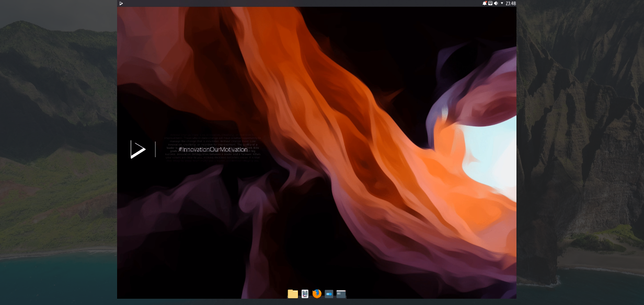This screenshot has width=644, height=305.
Task: Open the volume speaker control
Action: (x=496, y=3)
